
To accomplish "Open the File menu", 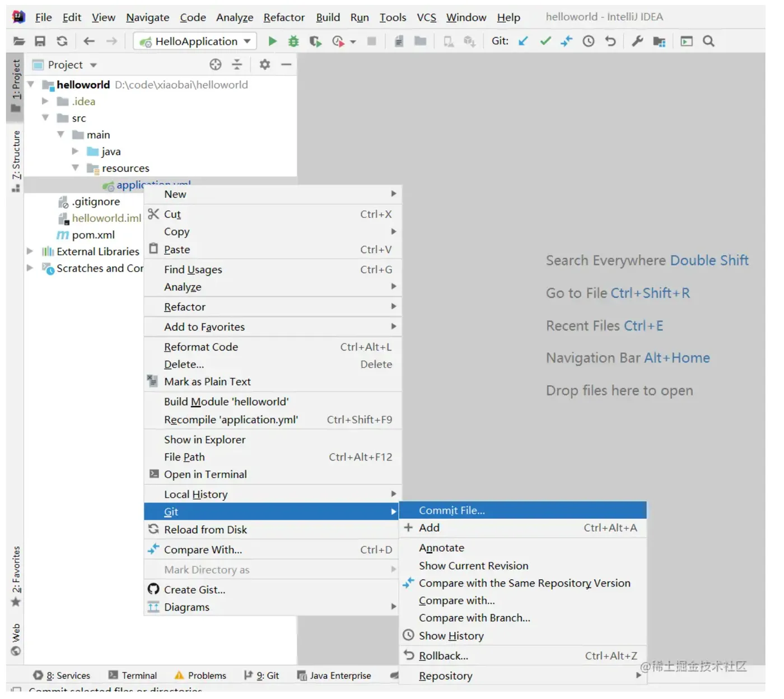I will (x=43, y=18).
